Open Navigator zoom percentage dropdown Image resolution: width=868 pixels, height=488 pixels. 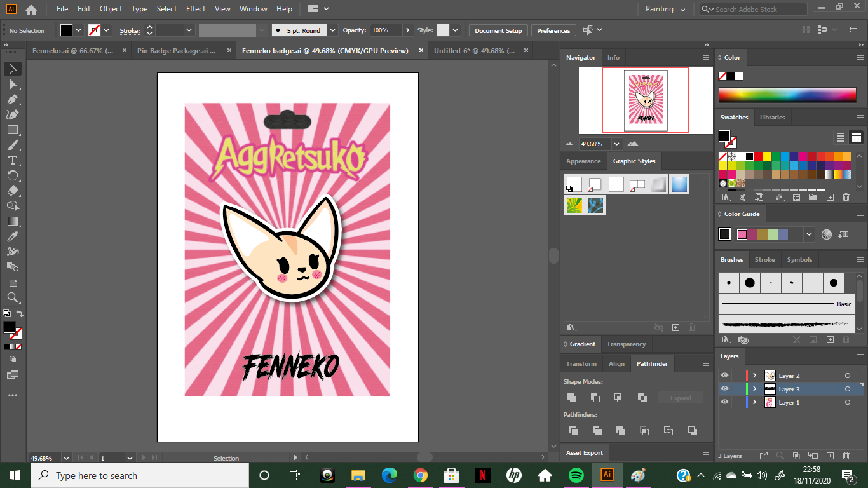click(617, 144)
